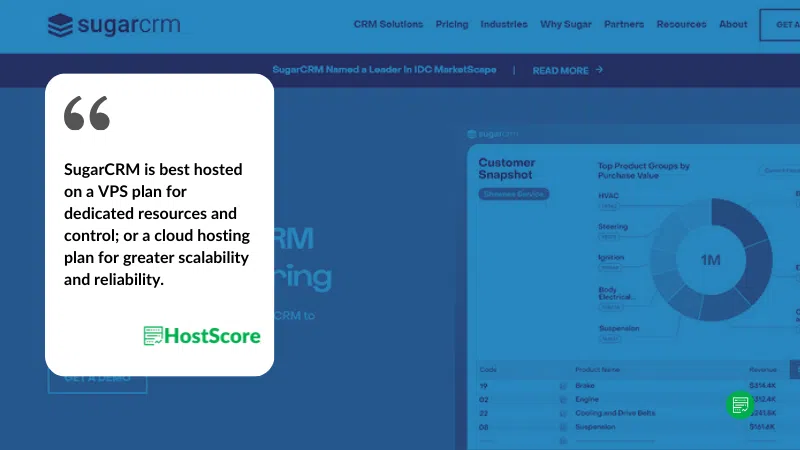Expand the Resources navigation menu
This screenshot has height=450, width=800.
coord(681,25)
